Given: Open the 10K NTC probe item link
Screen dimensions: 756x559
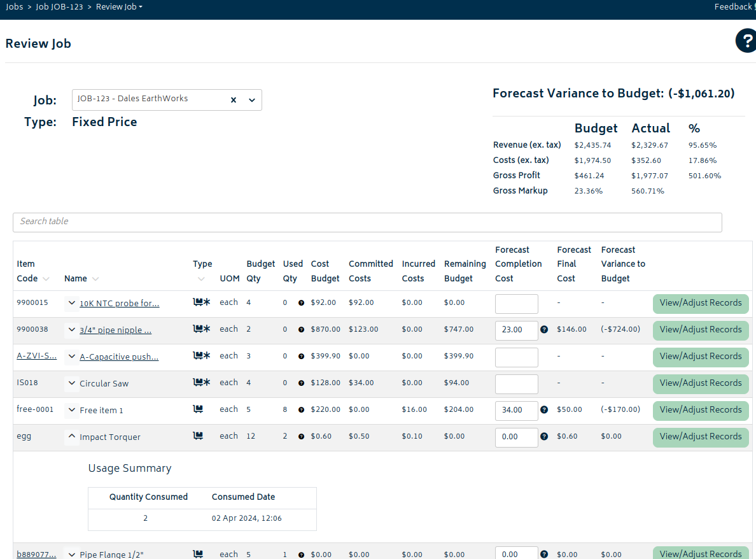Looking at the screenshot, I should [119, 304].
